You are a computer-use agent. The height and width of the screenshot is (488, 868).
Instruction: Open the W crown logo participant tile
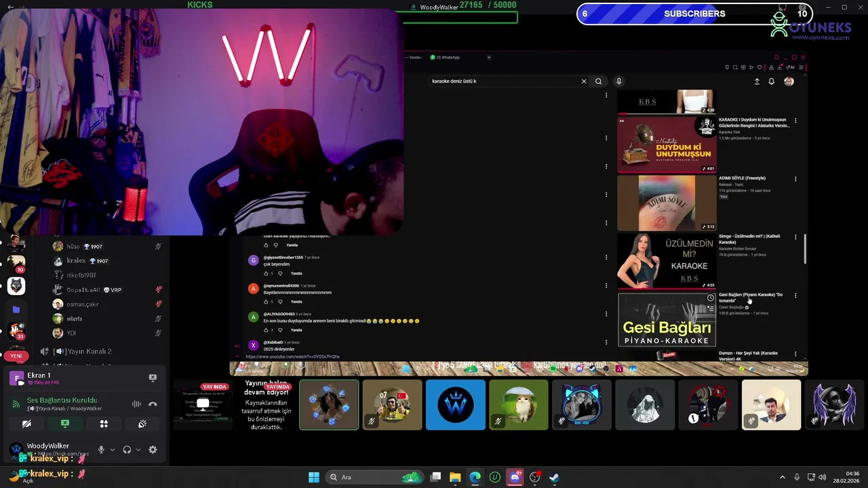click(x=456, y=405)
